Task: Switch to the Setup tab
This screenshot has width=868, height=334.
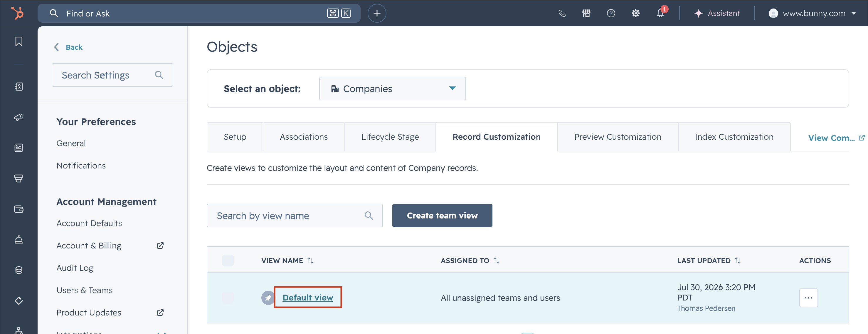Action: point(235,137)
